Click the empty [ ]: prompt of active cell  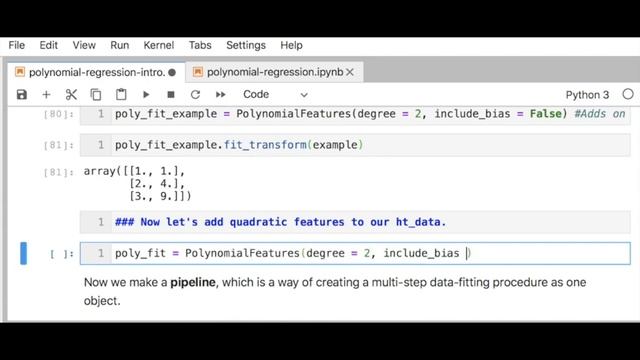tap(62, 254)
